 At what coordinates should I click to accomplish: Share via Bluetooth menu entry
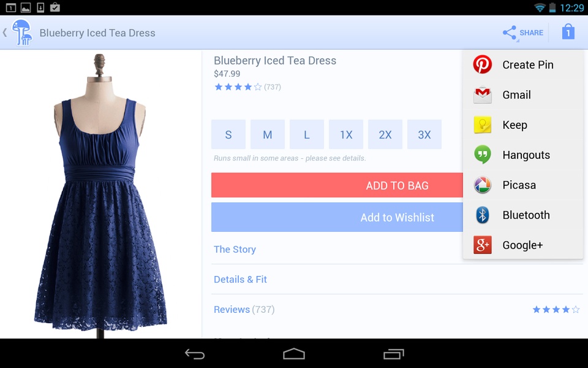(x=523, y=215)
